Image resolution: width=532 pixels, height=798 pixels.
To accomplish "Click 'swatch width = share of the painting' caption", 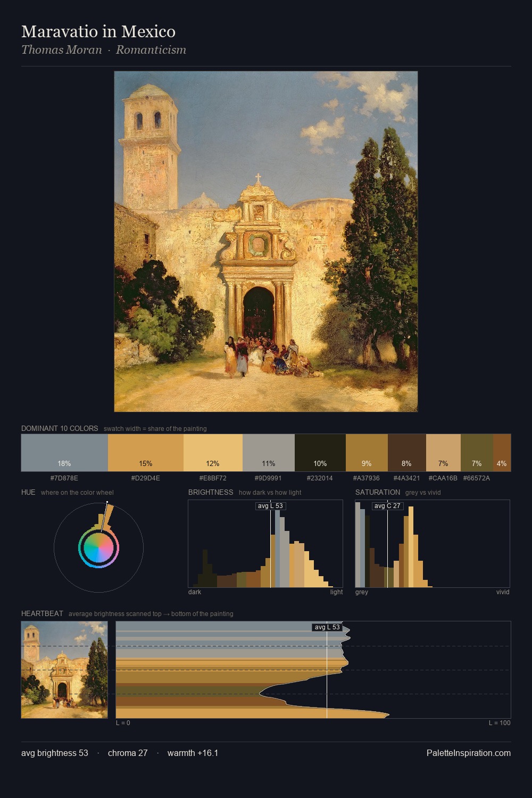I will [155, 429].
